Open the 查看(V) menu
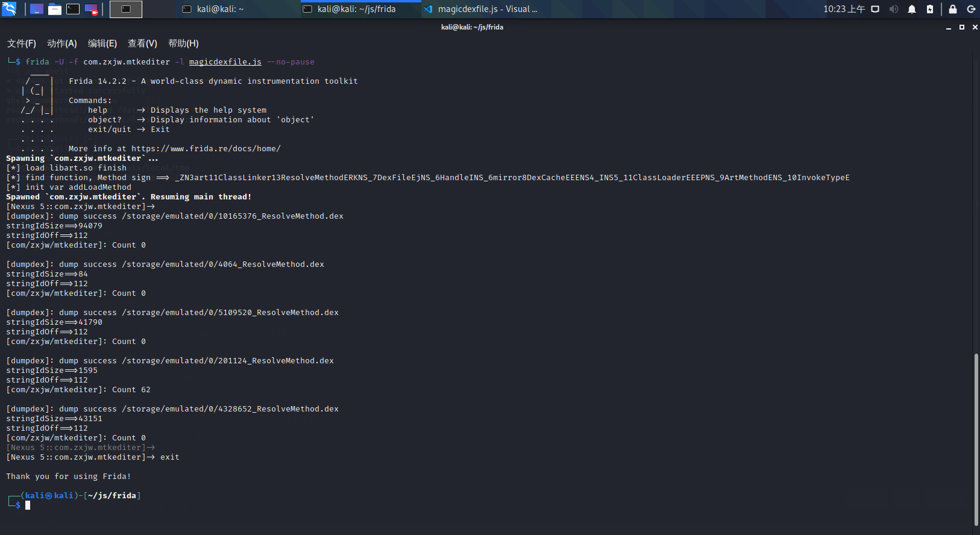 [142, 43]
